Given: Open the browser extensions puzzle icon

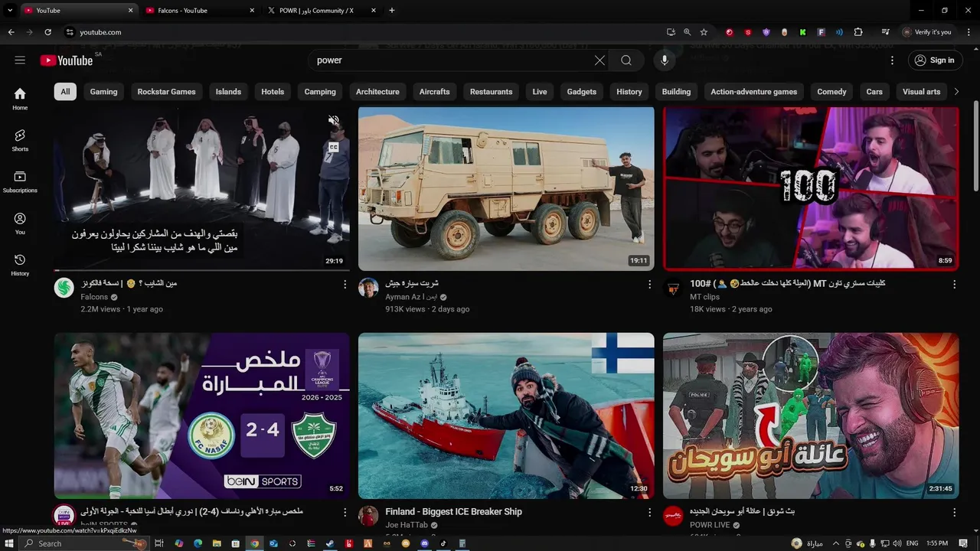Looking at the screenshot, I should tap(857, 32).
